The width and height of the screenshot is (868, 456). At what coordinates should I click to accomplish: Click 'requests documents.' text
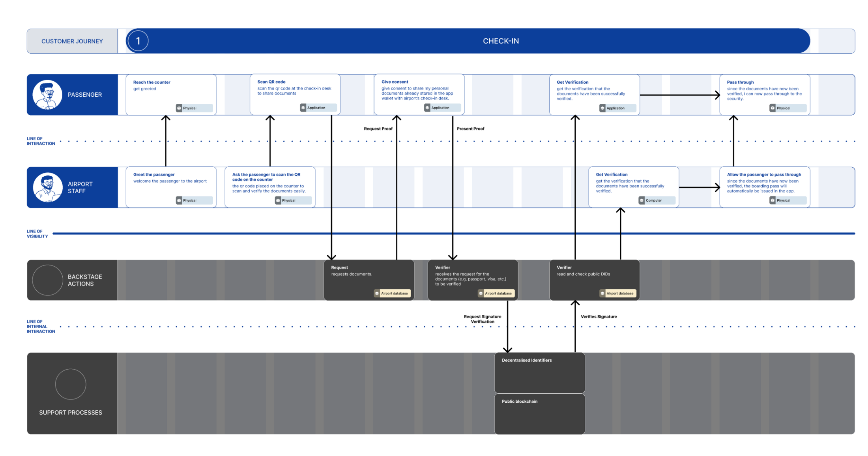point(352,274)
